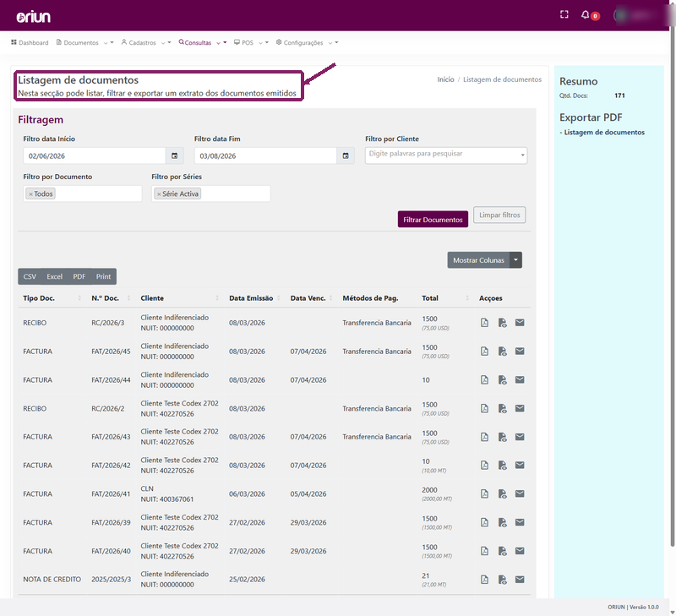Viewport: 676px width, 616px height.
Task: Click document clone icon for FAT/2026/44
Action: coord(502,379)
